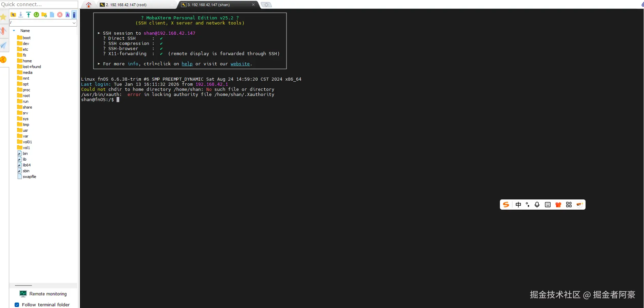
Task: Select the etc folder
Action: 23,49
